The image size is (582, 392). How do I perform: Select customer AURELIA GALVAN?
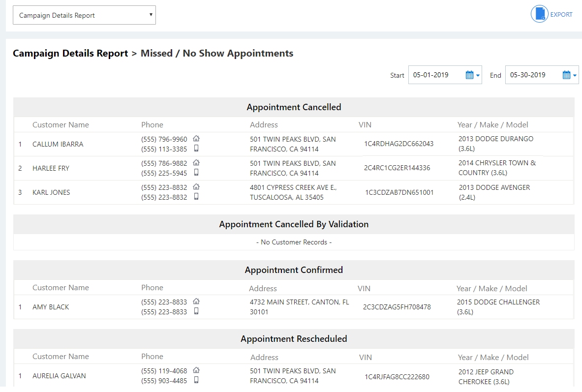point(59,376)
